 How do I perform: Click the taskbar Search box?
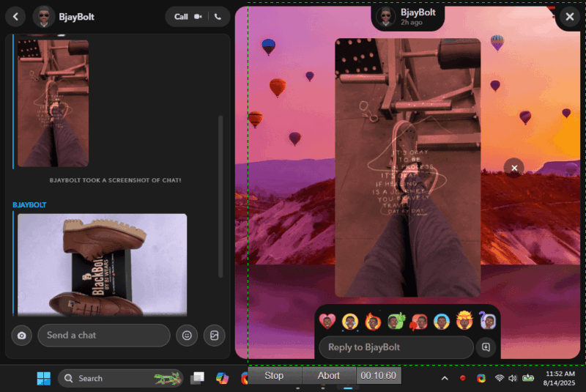coord(120,379)
